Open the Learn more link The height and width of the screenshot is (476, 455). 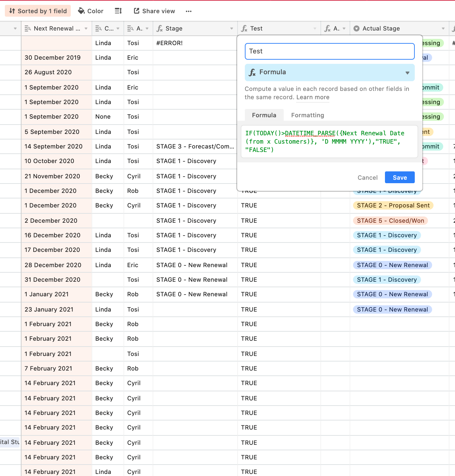313,97
